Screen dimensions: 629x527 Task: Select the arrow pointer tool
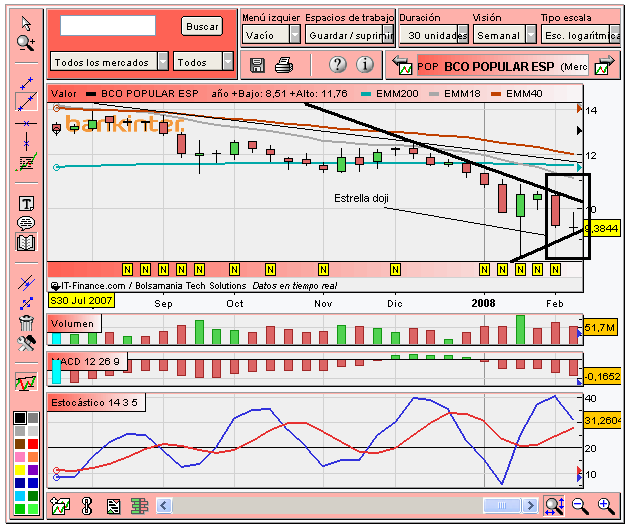pos(26,24)
